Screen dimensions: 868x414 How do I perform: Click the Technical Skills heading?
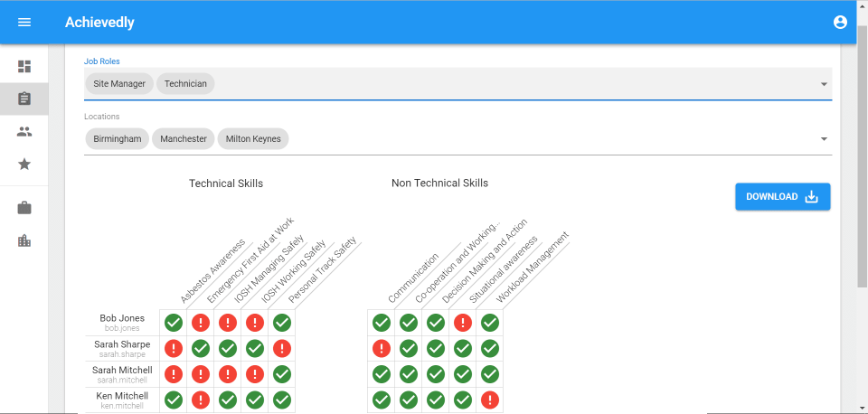pos(226,183)
